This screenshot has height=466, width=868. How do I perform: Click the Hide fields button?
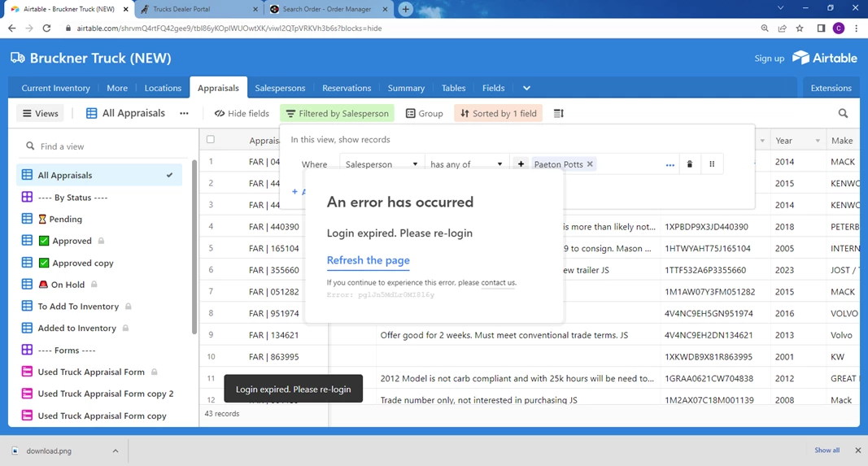[x=242, y=114]
